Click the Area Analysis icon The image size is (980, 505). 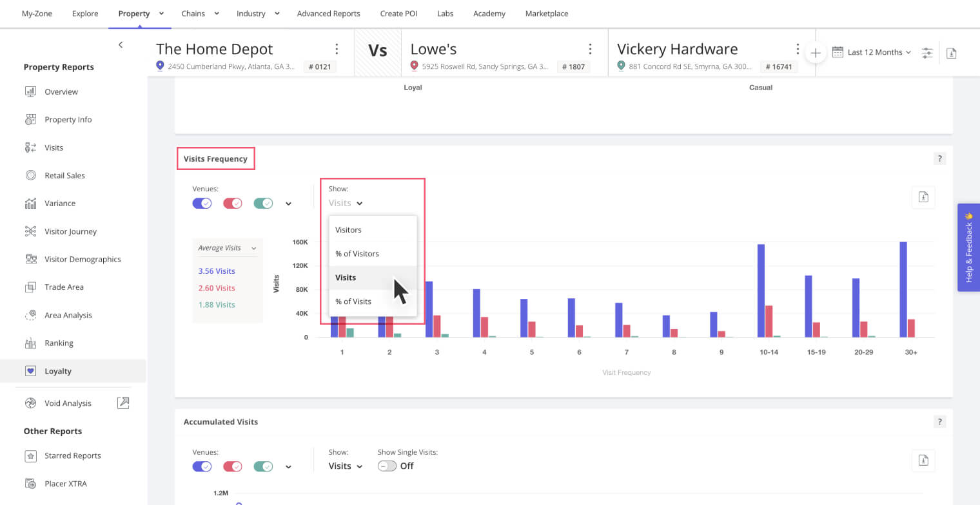(30, 315)
